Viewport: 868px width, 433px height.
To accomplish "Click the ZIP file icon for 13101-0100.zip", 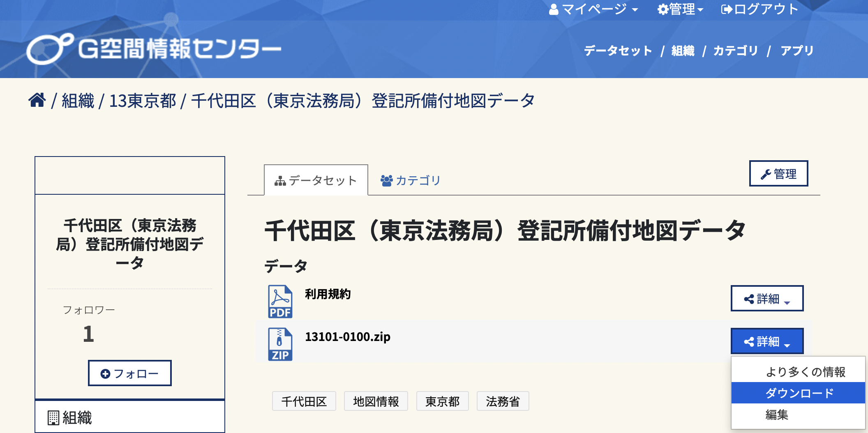I will (280, 344).
